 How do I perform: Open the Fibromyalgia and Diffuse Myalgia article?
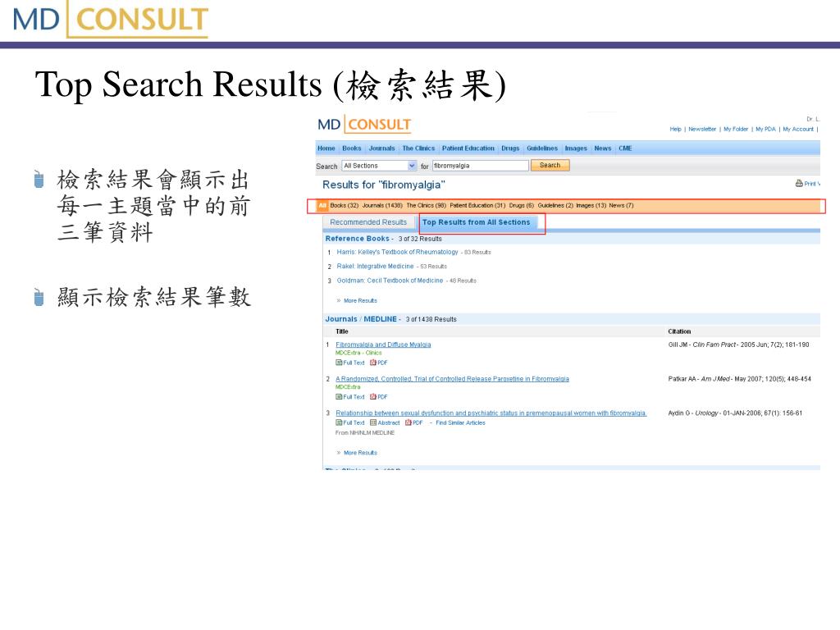(383, 345)
